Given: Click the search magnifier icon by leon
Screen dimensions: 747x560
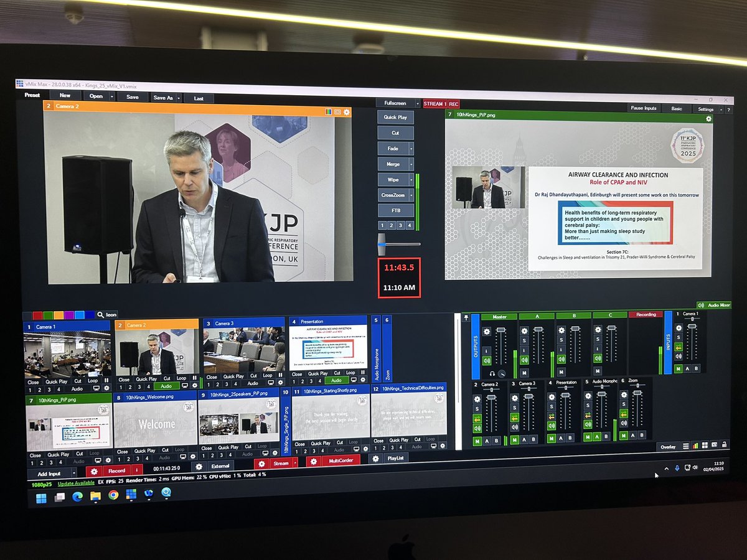Looking at the screenshot, I should (x=100, y=314).
